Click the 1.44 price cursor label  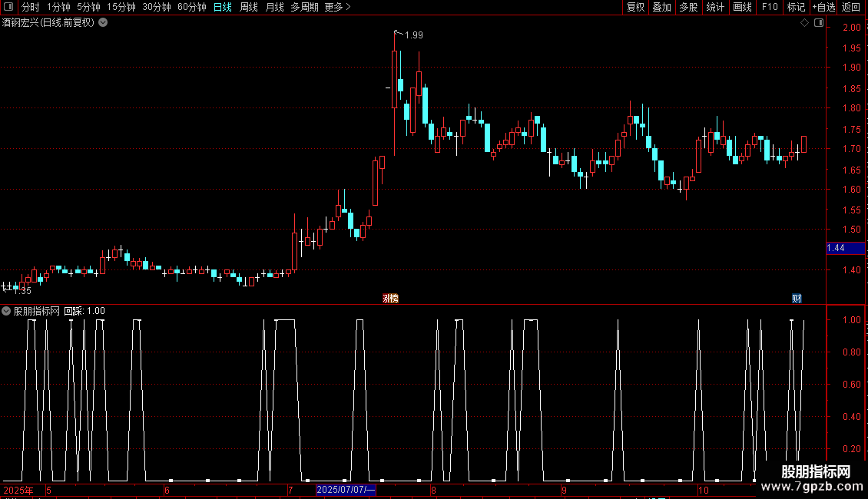coord(845,248)
